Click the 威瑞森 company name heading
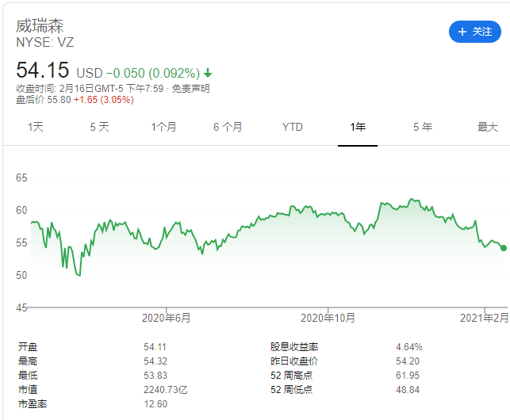 click(40, 26)
